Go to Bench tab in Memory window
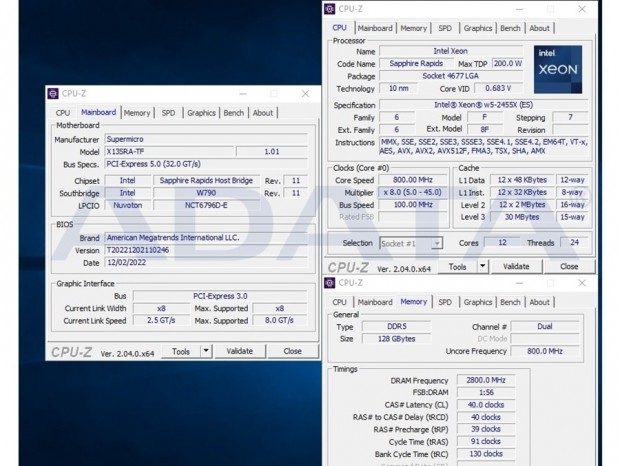 [510, 302]
